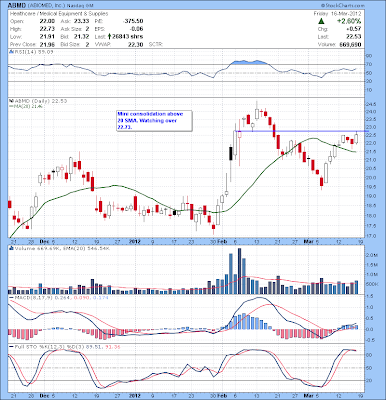
Task: Click the Open value 22.00
Action: click(48, 21)
